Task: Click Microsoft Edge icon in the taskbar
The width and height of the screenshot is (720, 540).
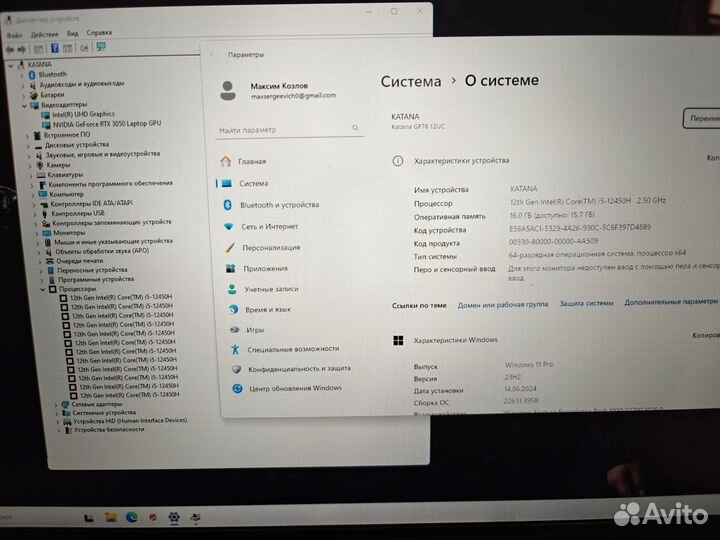Action: (131, 517)
